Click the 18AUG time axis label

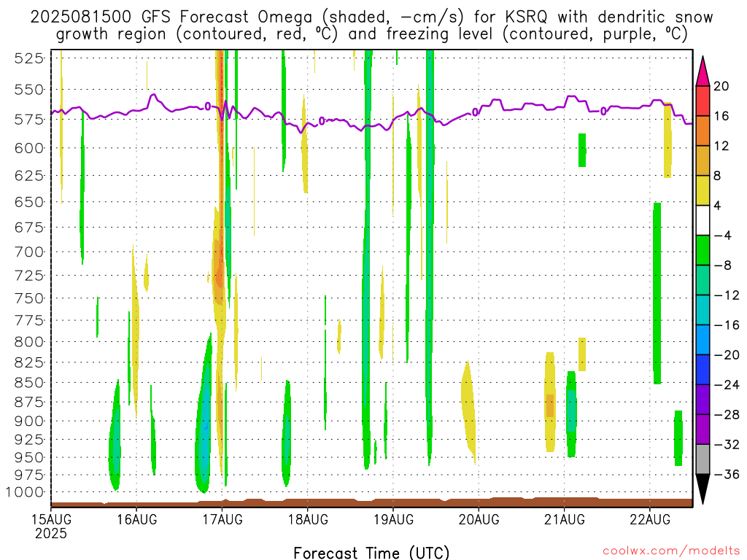[x=308, y=519]
